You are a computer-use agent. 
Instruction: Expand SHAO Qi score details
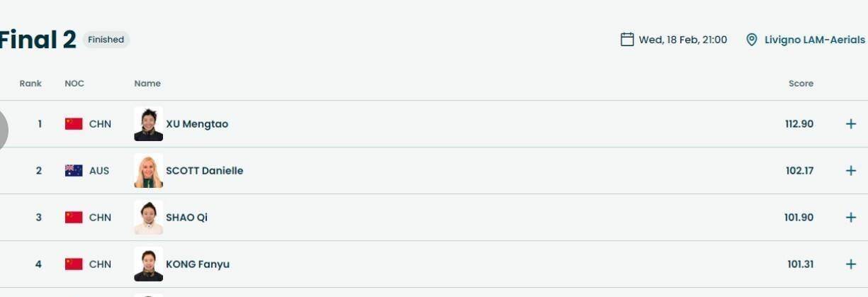[x=851, y=218]
